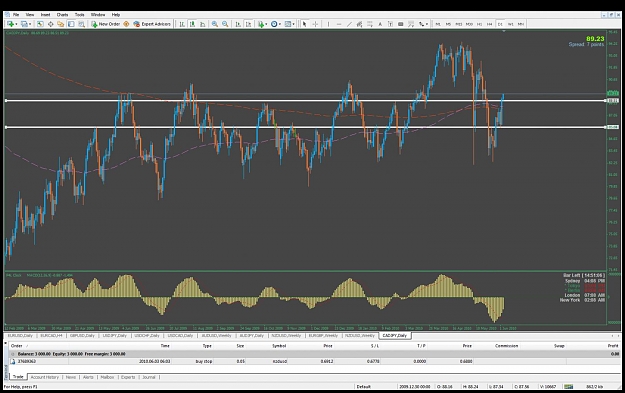Screen dimensions: 625x393
Task: Open the View menu
Action: 30,15
